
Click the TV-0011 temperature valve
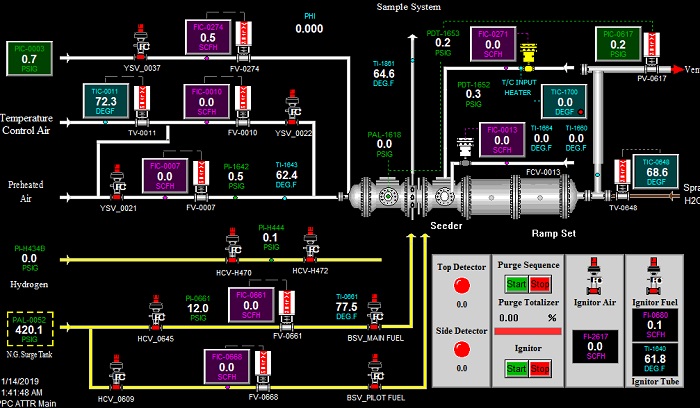click(142, 106)
